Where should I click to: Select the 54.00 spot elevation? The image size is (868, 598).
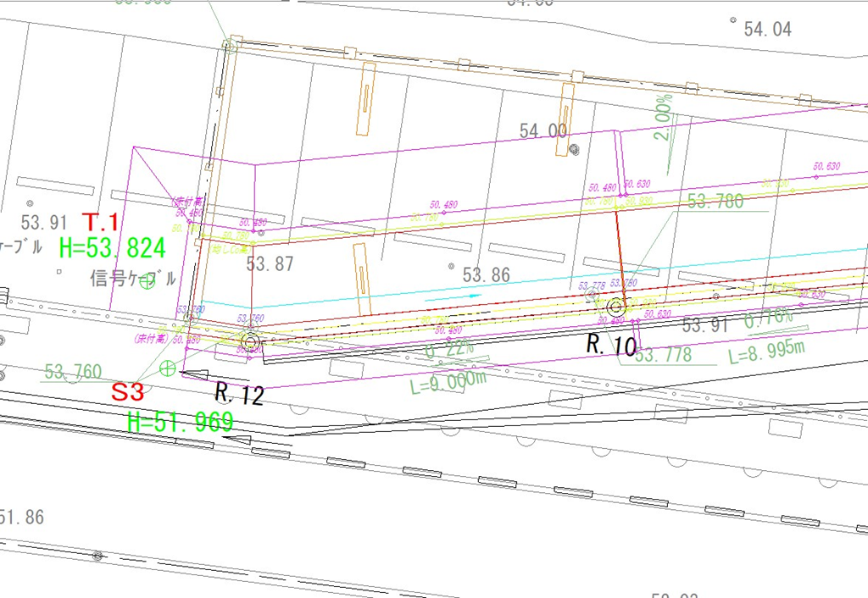(x=543, y=131)
